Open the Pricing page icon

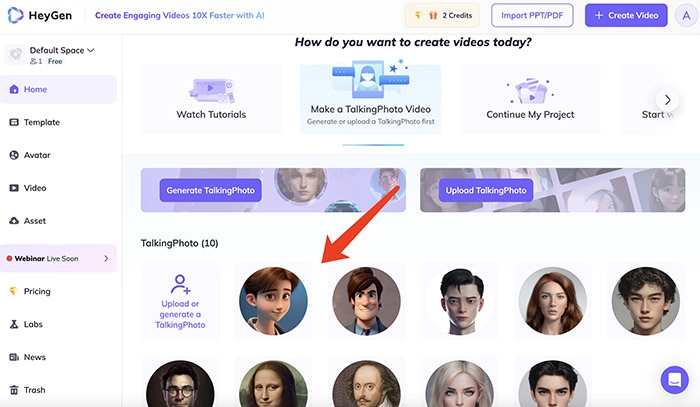[x=14, y=292]
